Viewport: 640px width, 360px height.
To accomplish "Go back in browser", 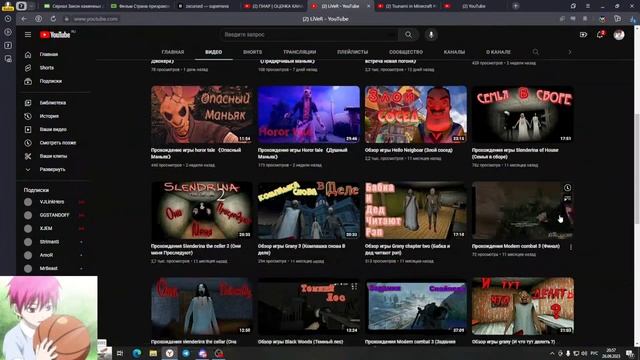I will tap(24, 19).
